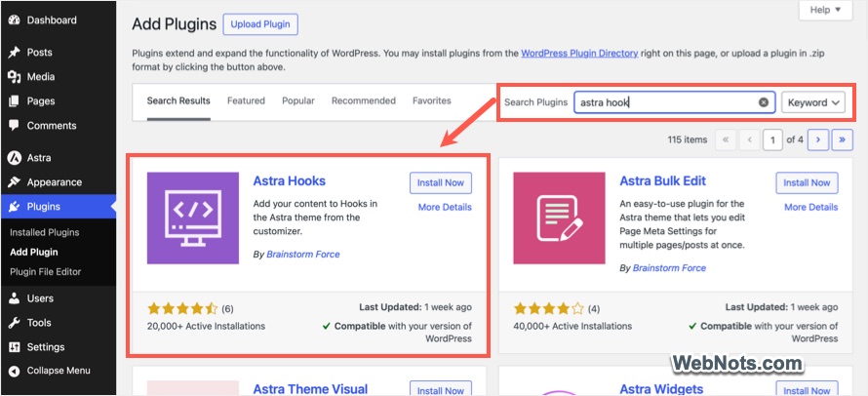
Task: Install the Astra Bulk Edit plugin
Action: [x=808, y=182]
